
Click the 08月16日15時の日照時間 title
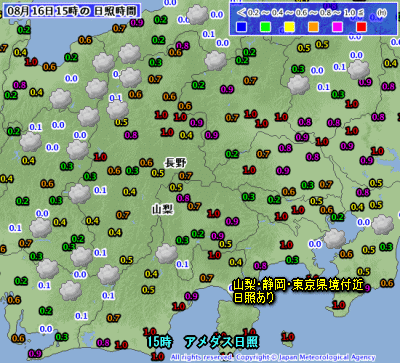[x=72, y=11]
